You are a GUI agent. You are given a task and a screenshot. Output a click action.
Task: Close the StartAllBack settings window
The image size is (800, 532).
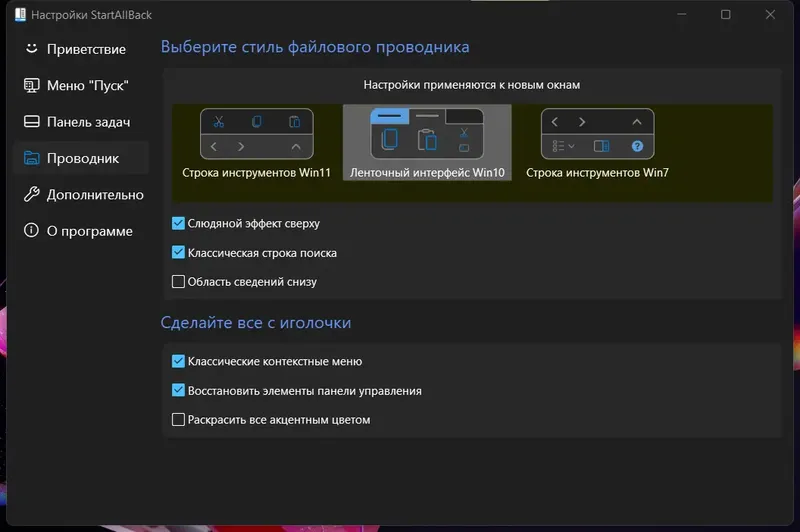pyautogui.click(x=770, y=14)
